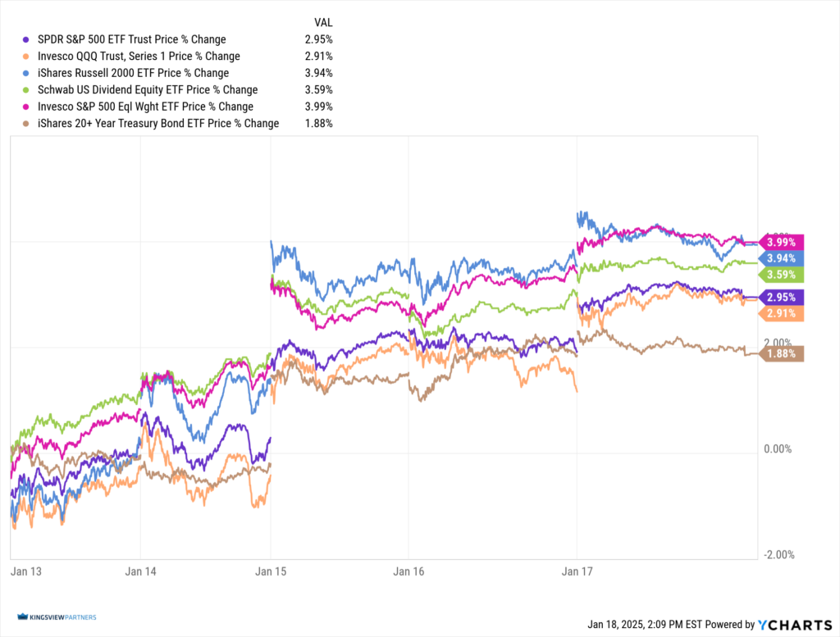Viewport: 840px width, 637px height.
Task: Click the blue 3.94% end-value flag
Action: point(782,258)
